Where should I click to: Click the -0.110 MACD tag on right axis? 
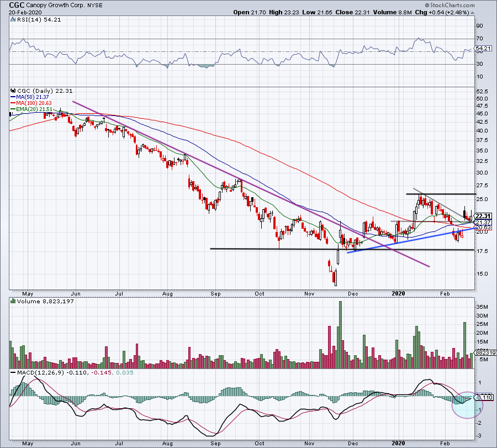484,397
